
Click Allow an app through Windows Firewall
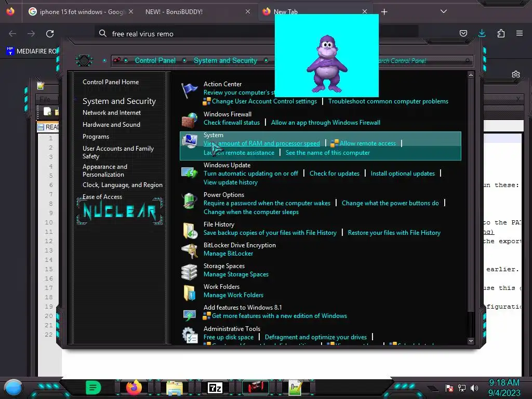325,123
